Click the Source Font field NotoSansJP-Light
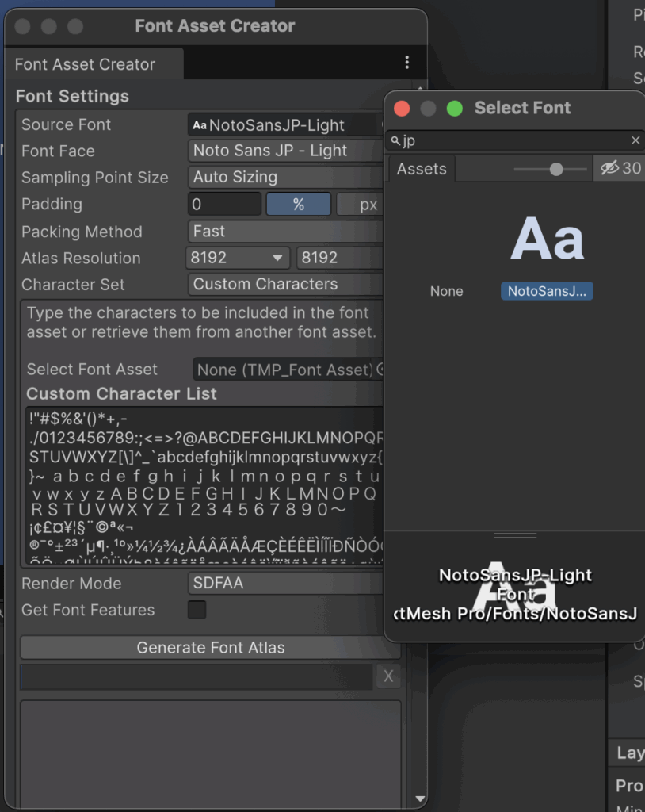645x812 pixels. click(x=285, y=124)
